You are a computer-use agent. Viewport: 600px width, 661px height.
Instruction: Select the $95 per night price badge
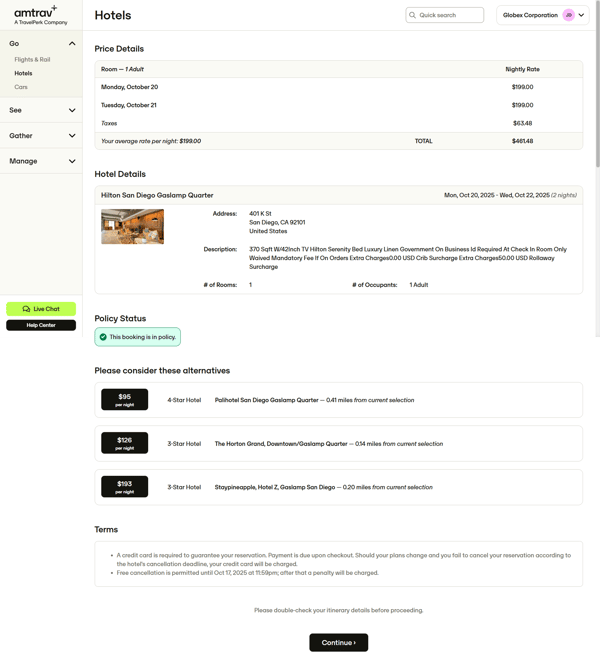click(124, 400)
